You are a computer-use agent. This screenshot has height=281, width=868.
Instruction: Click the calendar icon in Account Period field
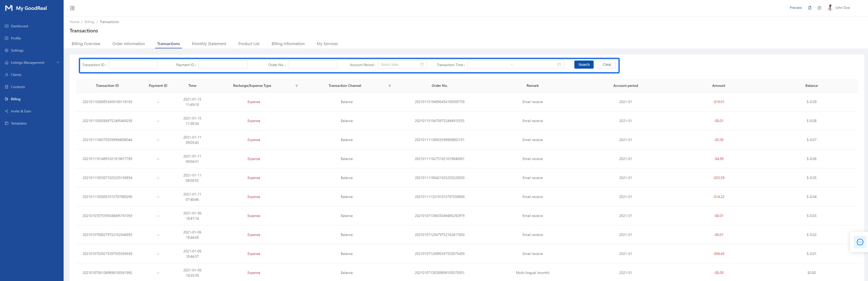tap(423, 64)
